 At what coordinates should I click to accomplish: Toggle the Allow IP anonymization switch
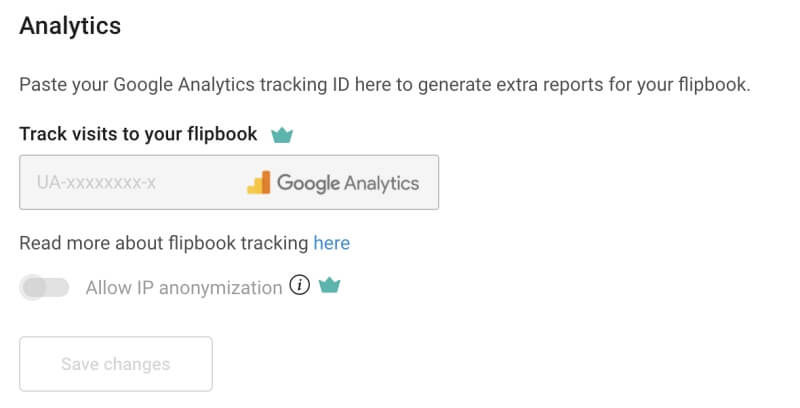click(x=44, y=287)
